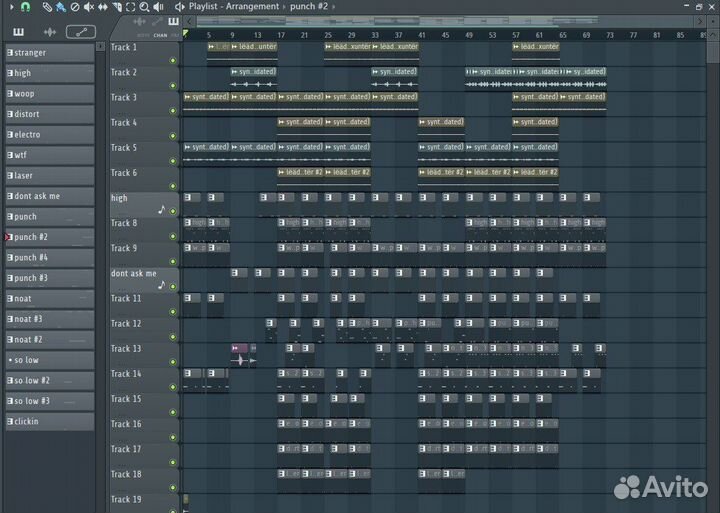
Task: Mute Track 1 using its green LED
Action: 173,60
